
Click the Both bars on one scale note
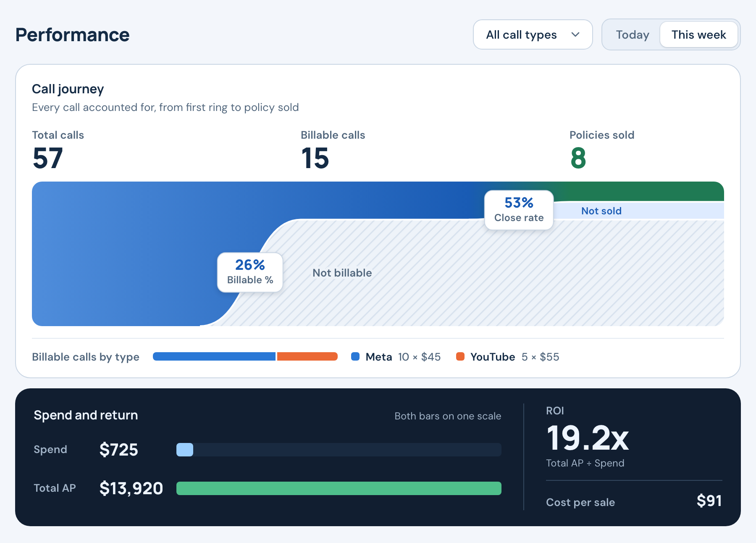(x=448, y=416)
